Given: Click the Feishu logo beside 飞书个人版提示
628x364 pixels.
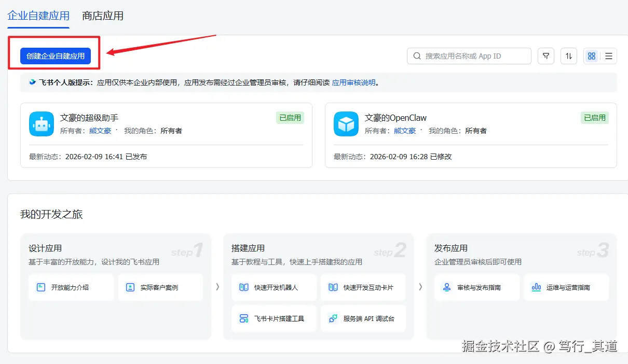Looking at the screenshot, I should [33, 82].
